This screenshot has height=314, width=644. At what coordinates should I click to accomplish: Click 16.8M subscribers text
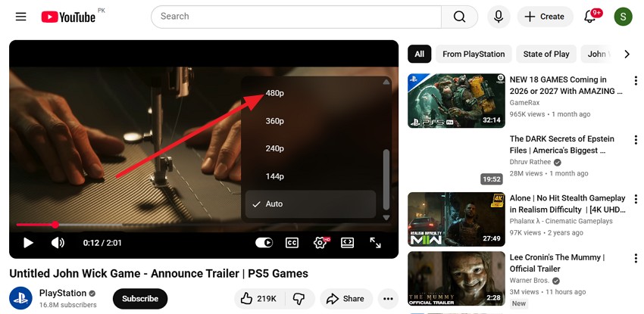[x=67, y=305]
